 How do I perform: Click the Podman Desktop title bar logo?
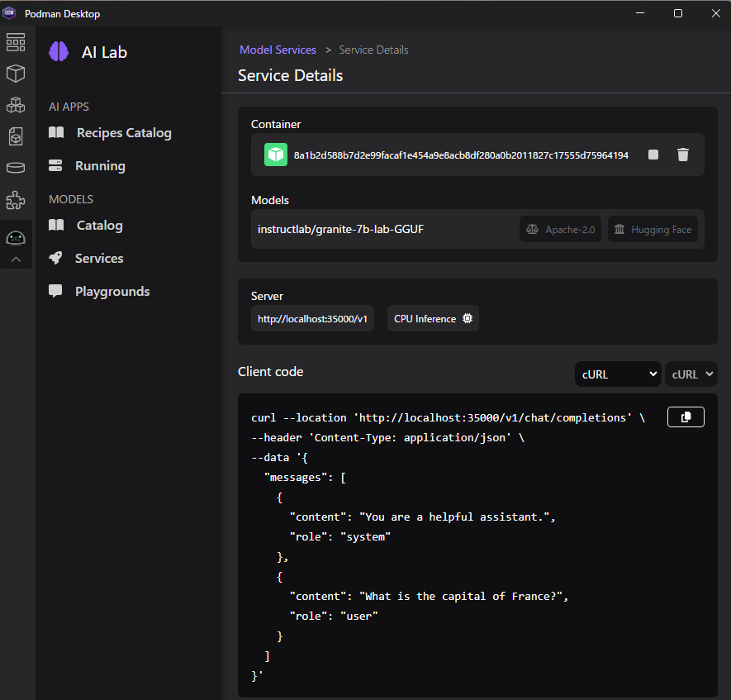[x=9, y=13]
